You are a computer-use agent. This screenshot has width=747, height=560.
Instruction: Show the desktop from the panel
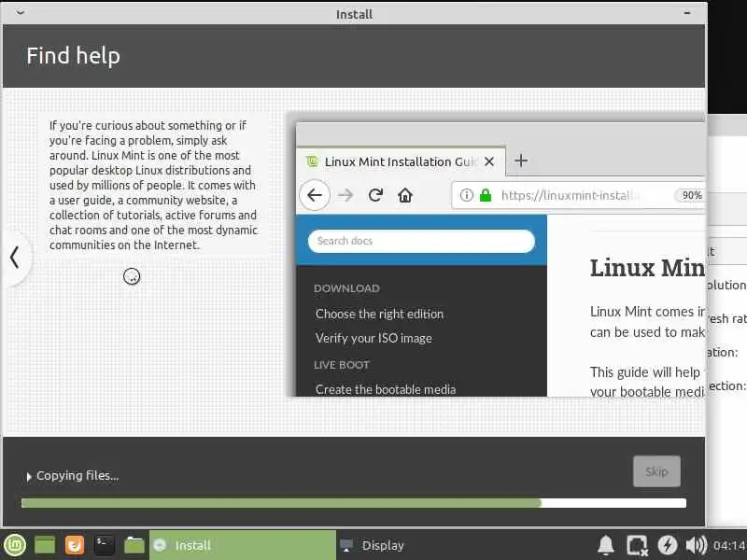click(45, 545)
